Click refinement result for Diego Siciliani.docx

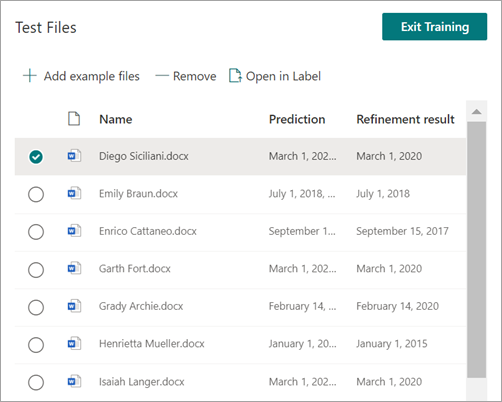click(x=389, y=156)
